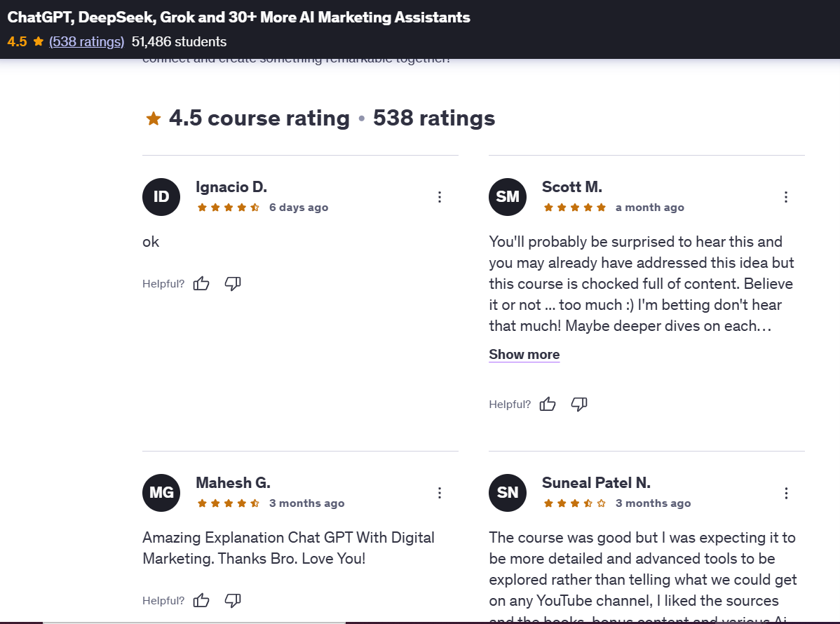
Task: Click Ignacio D.'s review text 'ok'
Action: click(x=151, y=242)
